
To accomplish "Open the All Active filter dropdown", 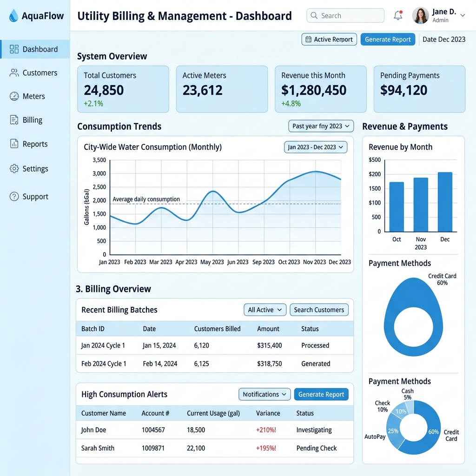I will point(264,310).
